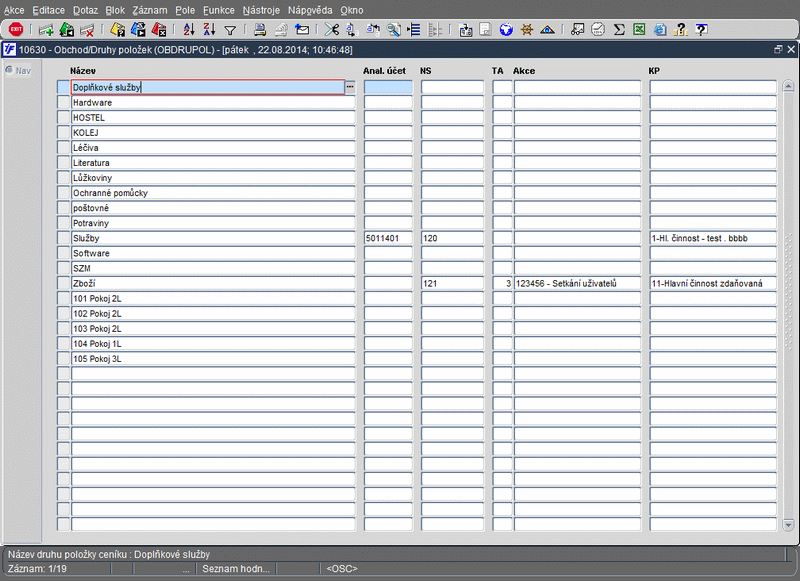The width and height of the screenshot is (800, 581).
Task: Click the NS value 121
Action: click(x=452, y=284)
